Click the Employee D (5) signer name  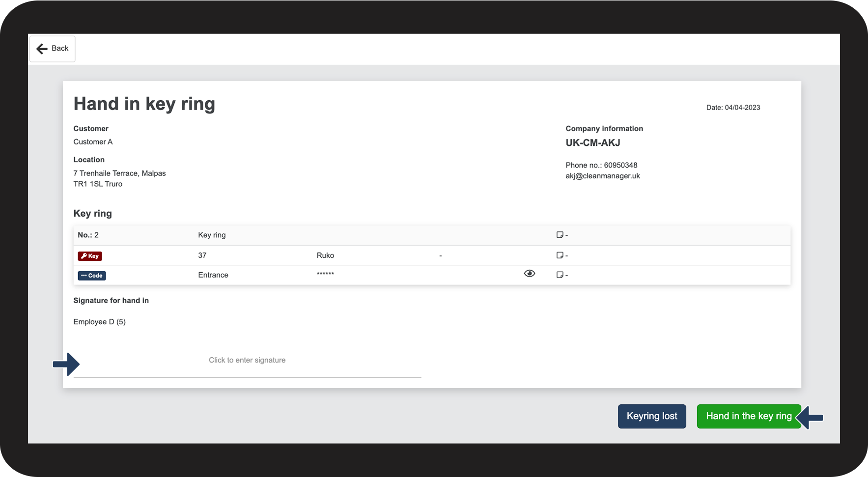(99, 322)
